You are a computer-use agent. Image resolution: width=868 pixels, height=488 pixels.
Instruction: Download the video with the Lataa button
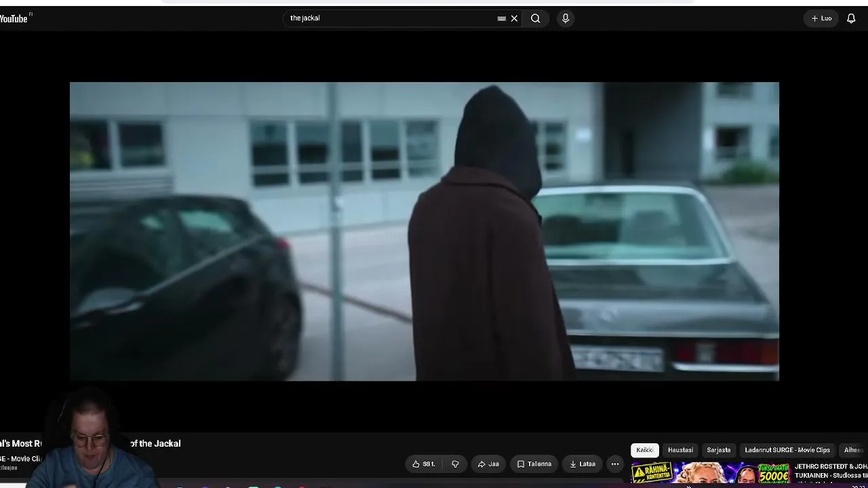click(x=583, y=464)
